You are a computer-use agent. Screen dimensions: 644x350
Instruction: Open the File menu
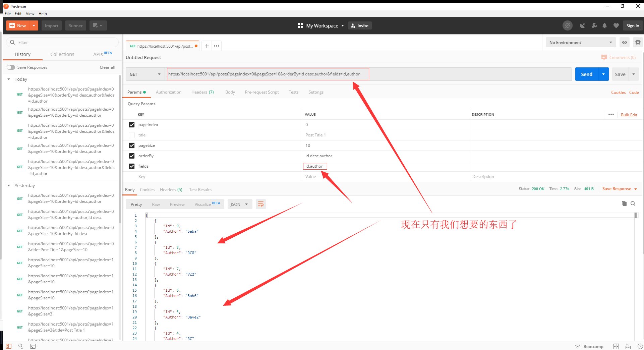(x=8, y=14)
